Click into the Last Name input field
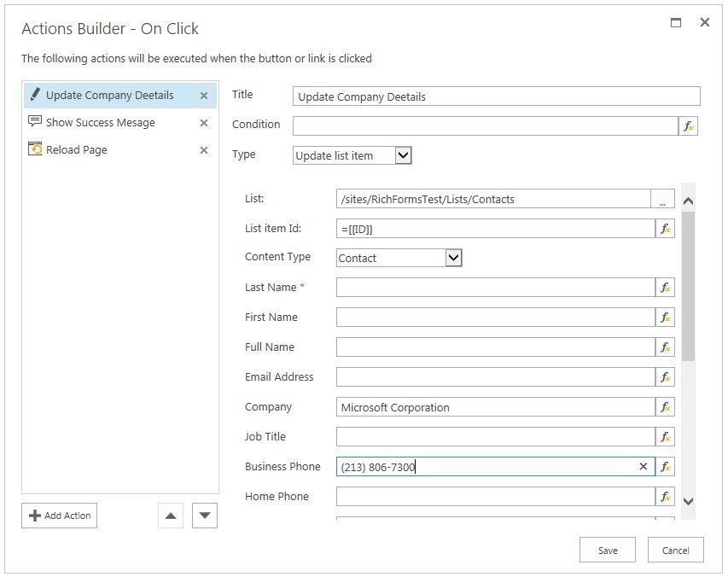 pos(495,288)
